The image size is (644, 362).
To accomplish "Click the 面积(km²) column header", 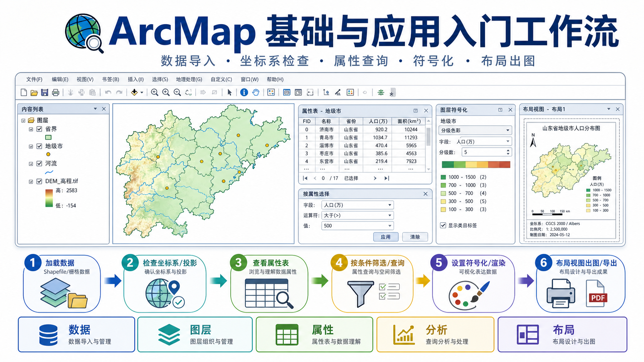I will coord(409,121).
